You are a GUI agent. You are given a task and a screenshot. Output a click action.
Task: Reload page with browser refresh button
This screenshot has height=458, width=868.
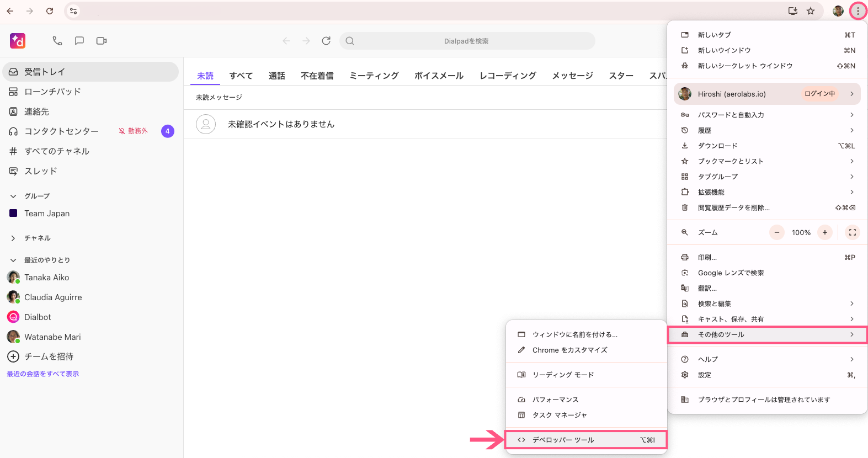coord(50,11)
